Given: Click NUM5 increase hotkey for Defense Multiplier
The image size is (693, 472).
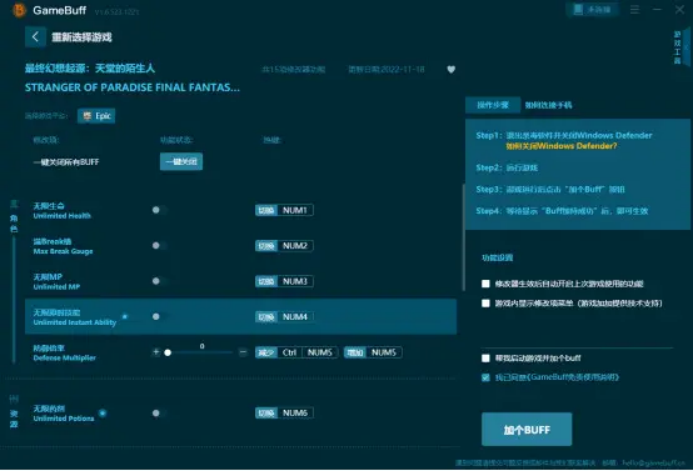Looking at the screenshot, I should (384, 352).
